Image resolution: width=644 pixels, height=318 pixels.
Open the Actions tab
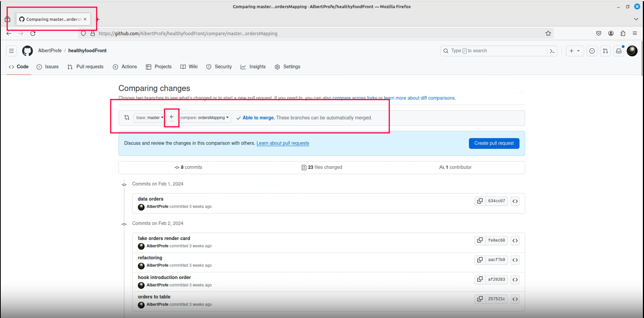[125, 67]
